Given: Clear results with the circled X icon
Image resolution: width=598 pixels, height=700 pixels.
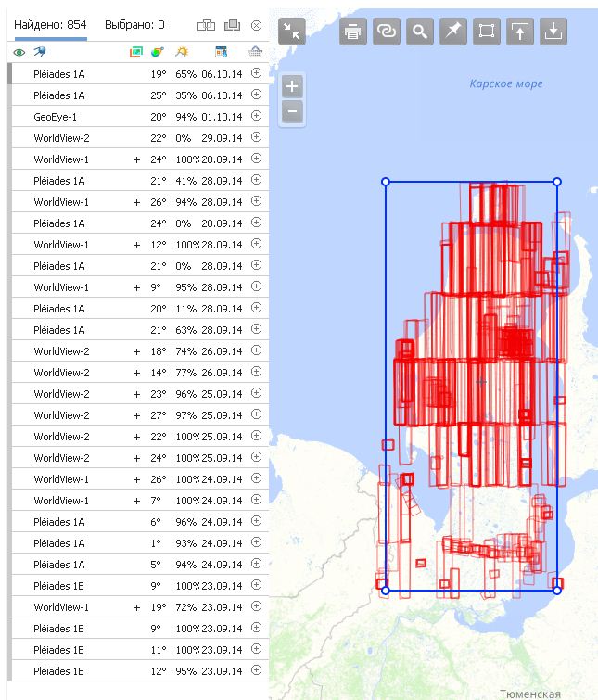Looking at the screenshot, I should click(257, 25).
